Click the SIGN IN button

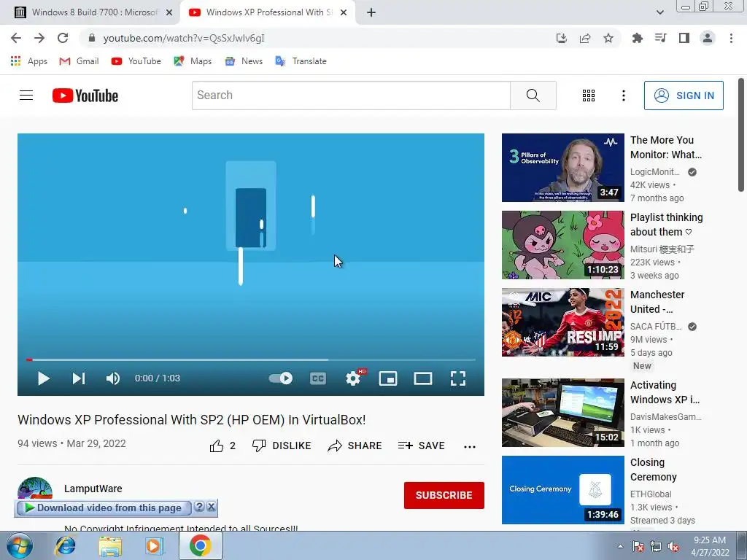click(684, 96)
